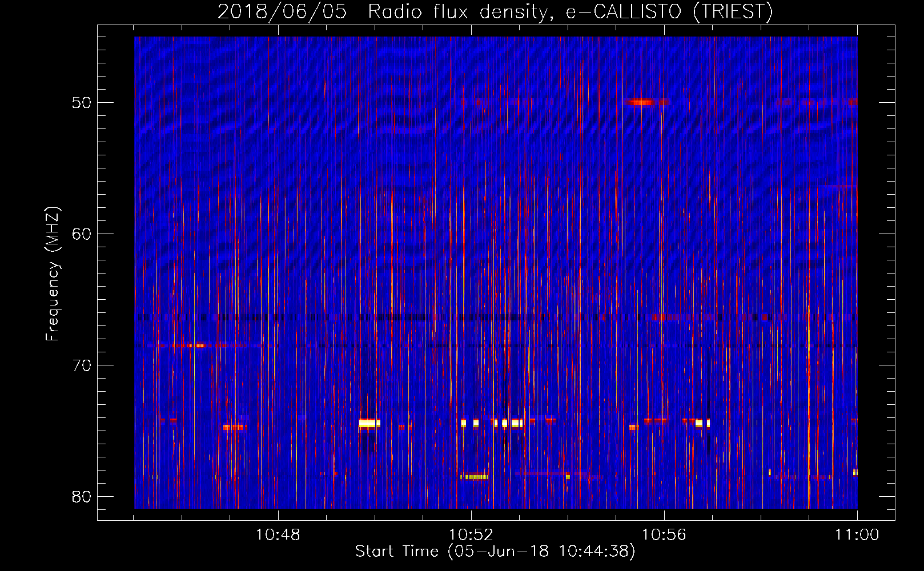Click the 80 MHz tick label
The image size is (924, 571).
[x=82, y=497]
